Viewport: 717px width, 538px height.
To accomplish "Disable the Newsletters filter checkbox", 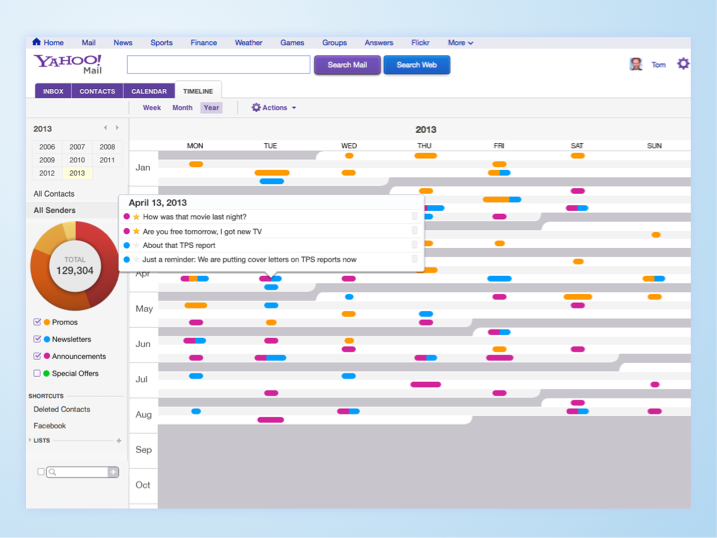I will (38, 339).
